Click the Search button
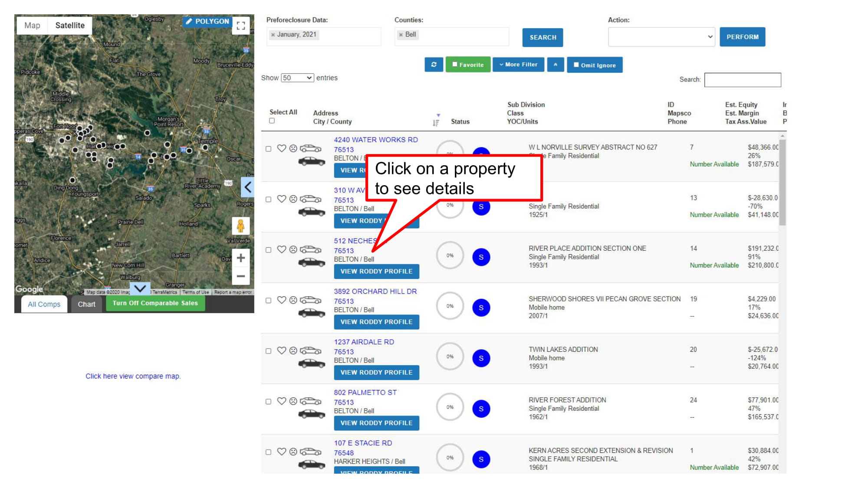The width and height of the screenshot is (868, 488). pyautogui.click(x=542, y=37)
